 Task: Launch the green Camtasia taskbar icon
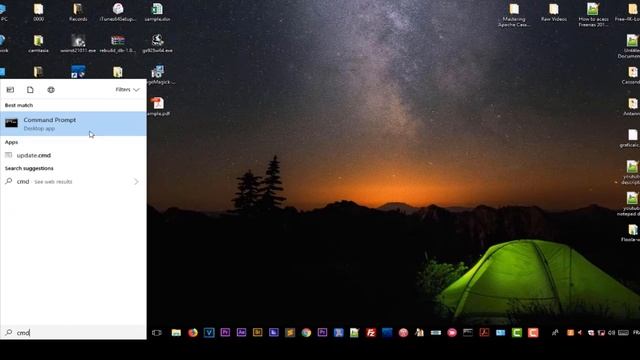[517, 333]
